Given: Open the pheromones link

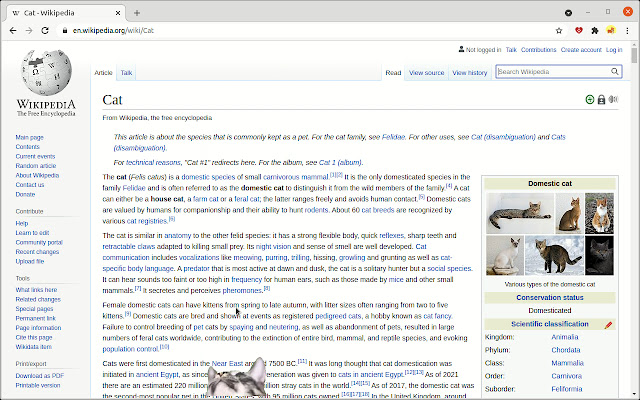Looking at the screenshot, I should pyautogui.click(x=242, y=291).
